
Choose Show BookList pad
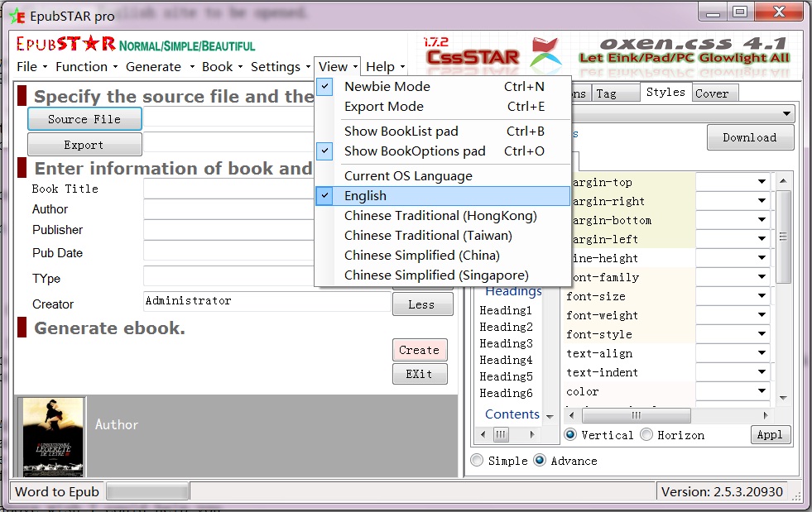click(443, 132)
